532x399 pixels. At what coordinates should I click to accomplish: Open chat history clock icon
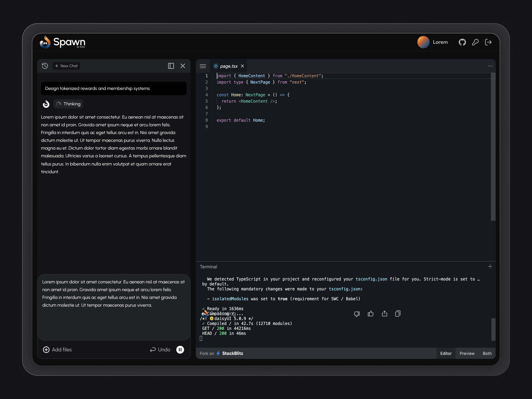[45, 66]
